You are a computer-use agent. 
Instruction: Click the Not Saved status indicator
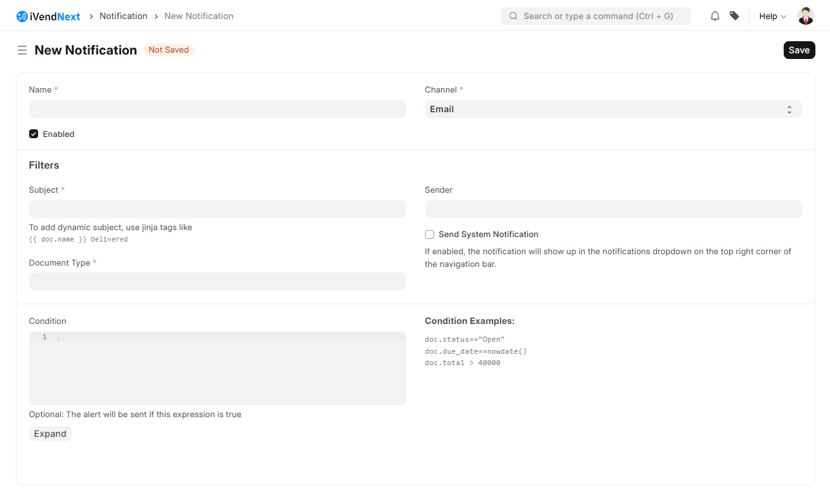[168, 50]
